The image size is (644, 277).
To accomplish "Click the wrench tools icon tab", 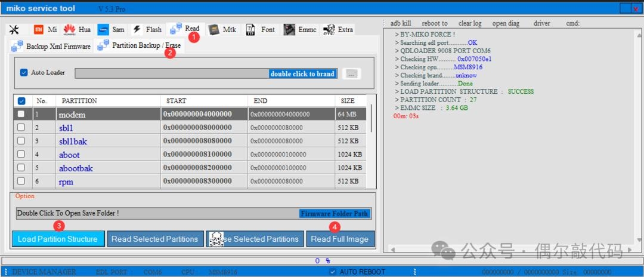I will point(14,30).
